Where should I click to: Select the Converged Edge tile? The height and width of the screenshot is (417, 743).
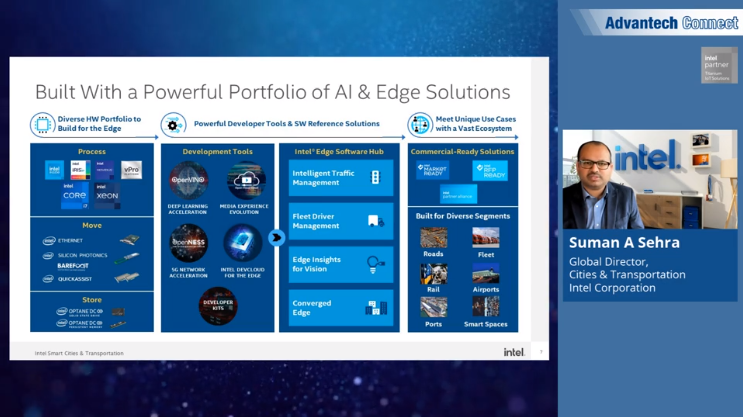point(341,308)
